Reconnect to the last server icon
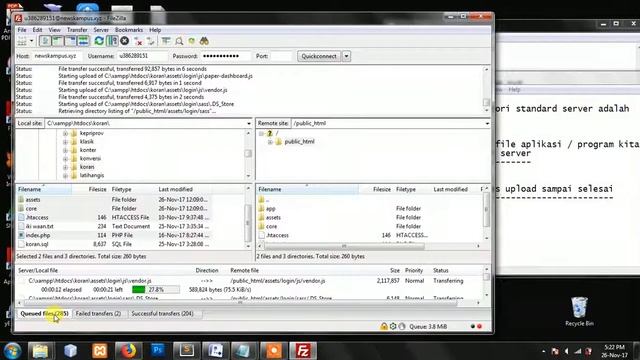The image size is (640, 360). point(151,41)
